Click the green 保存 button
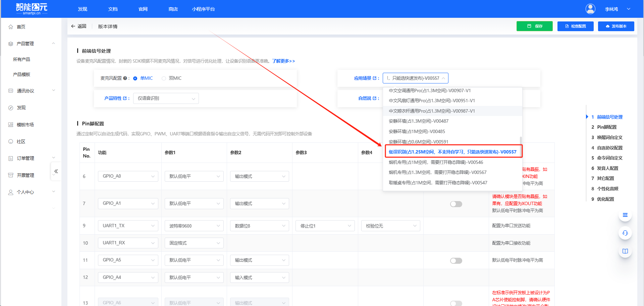Viewport: 644px width, 306px height. (534, 26)
